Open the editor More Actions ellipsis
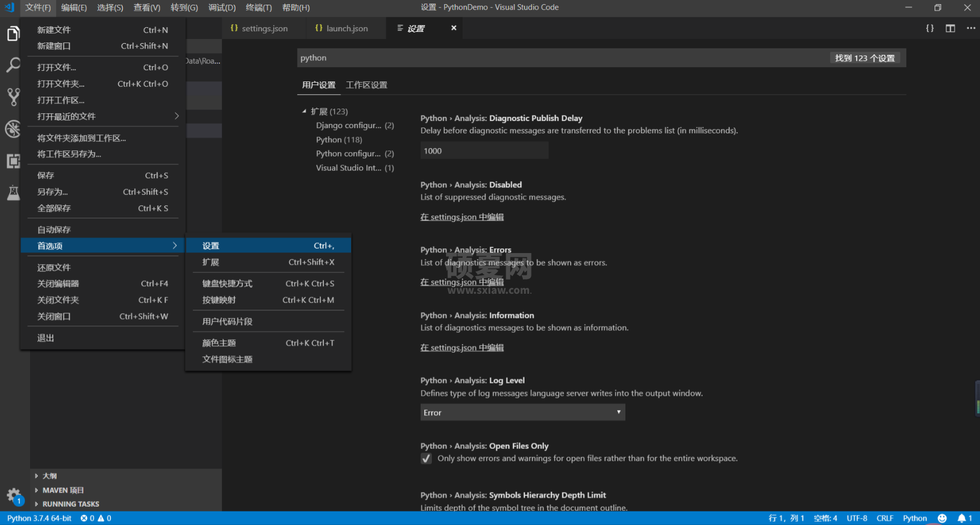The image size is (980, 525). 971,28
